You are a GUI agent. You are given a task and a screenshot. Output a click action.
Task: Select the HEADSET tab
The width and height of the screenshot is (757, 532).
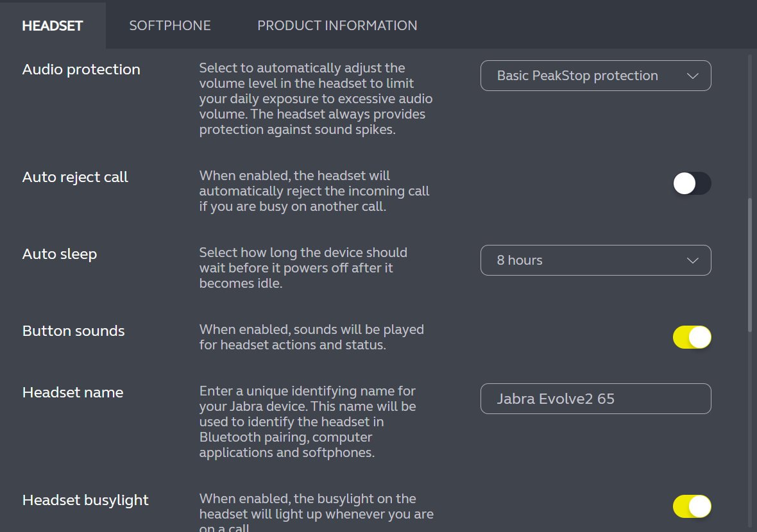coord(53,26)
